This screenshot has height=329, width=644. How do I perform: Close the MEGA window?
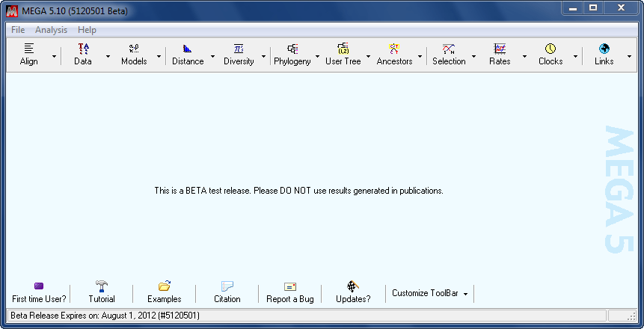[621, 7]
